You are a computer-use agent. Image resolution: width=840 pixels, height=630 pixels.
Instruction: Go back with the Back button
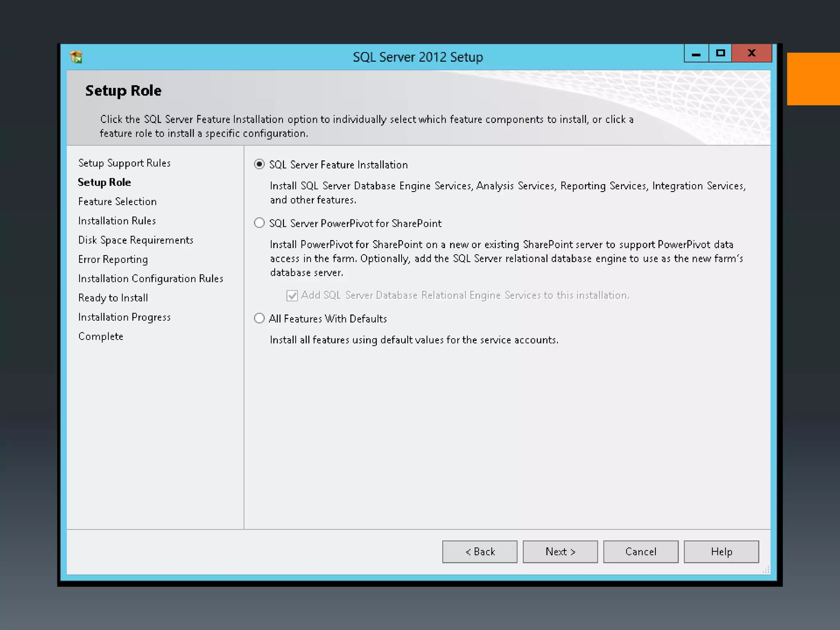[x=479, y=552]
